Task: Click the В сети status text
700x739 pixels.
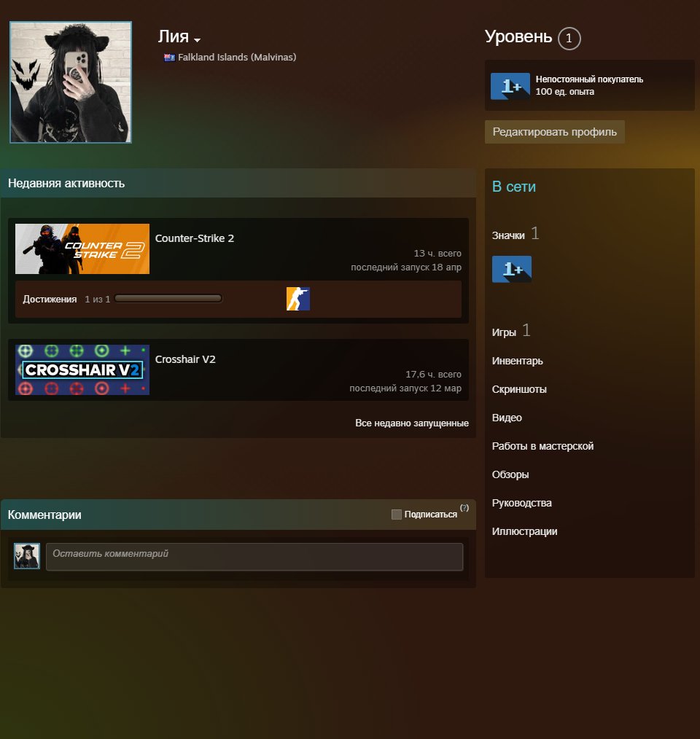Action: point(513,187)
